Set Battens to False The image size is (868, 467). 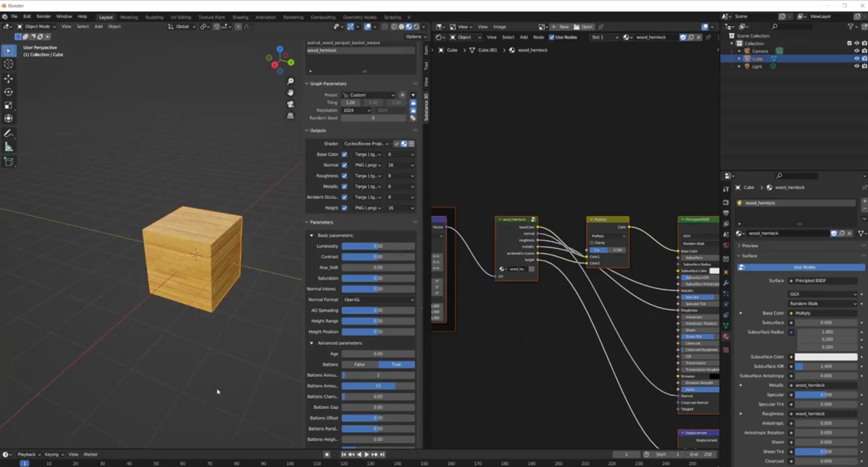coord(359,364)
